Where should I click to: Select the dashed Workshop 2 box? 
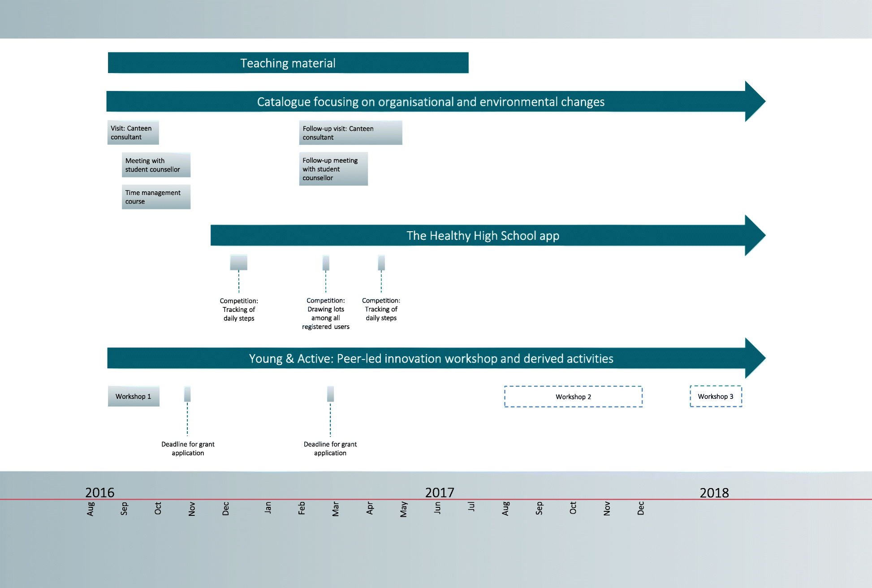[x=573, y=397]
